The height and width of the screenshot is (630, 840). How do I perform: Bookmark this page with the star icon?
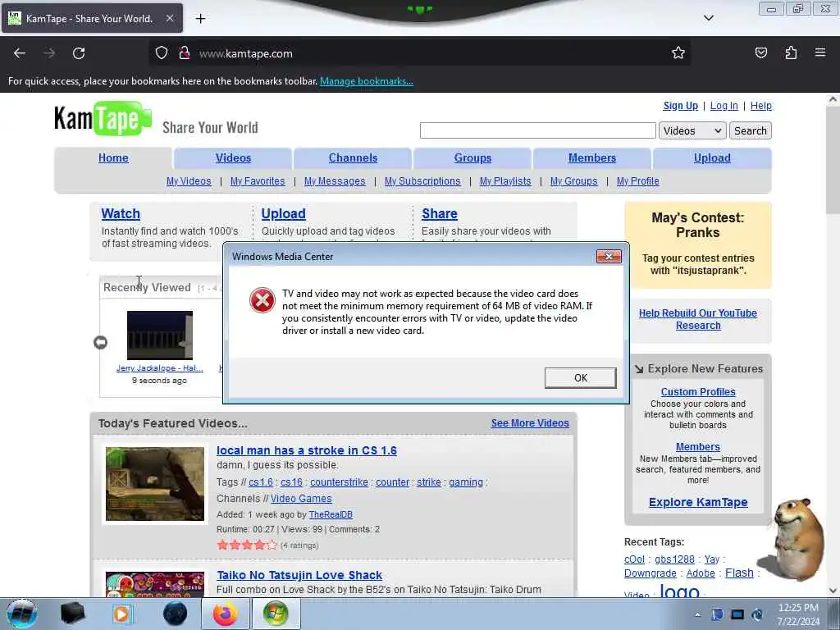(x=678, y=52)
